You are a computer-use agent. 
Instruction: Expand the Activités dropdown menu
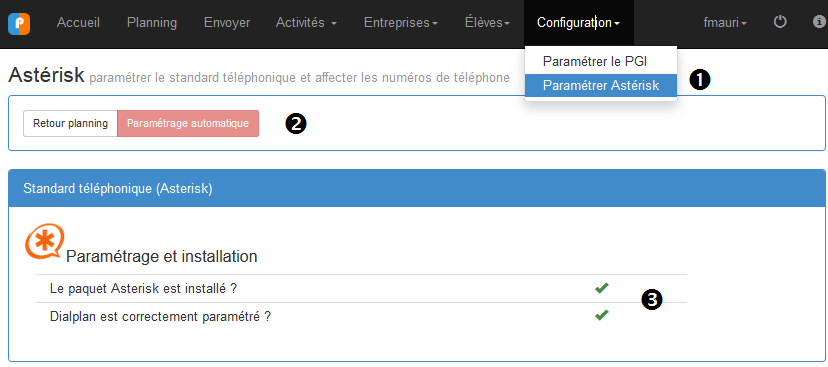point(306,23)
